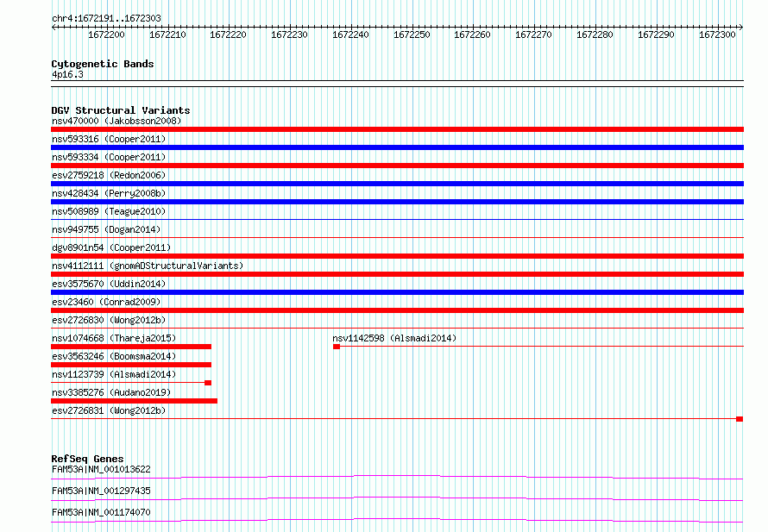Open variant nsv593334 (Cooper2011) label
This screenshot has width=768, height=532.
pos(109,157)
